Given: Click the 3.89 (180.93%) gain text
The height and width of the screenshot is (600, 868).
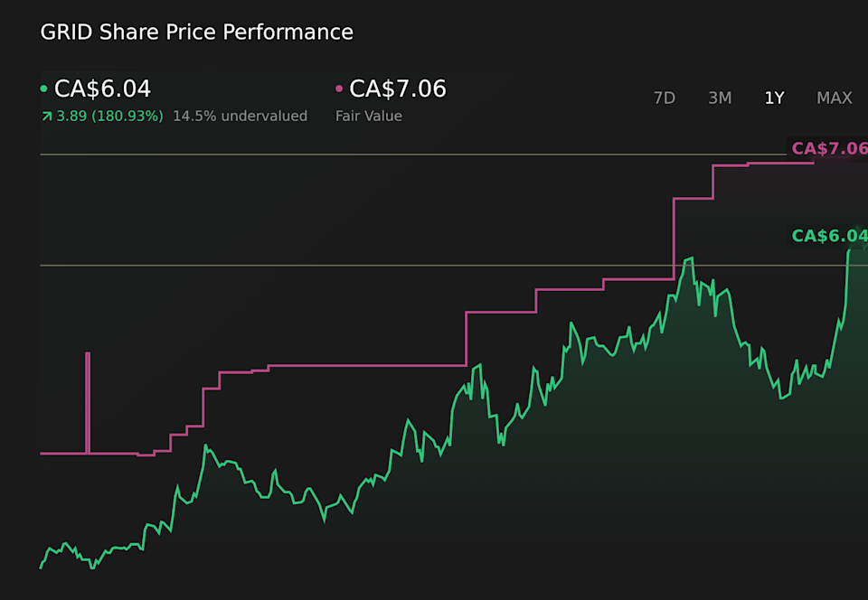Looking at the screenshot, I should point(108,116).
